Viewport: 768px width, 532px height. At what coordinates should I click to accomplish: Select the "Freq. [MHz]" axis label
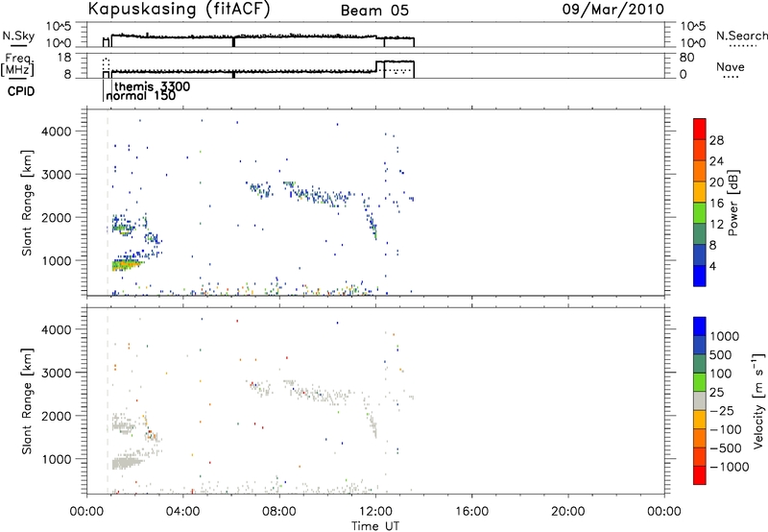click(17, 64)
